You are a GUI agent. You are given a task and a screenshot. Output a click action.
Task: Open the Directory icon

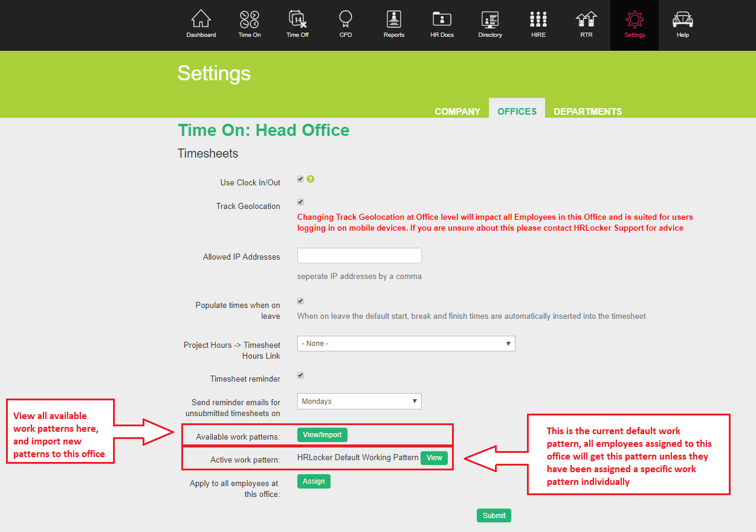pos(490,20)
